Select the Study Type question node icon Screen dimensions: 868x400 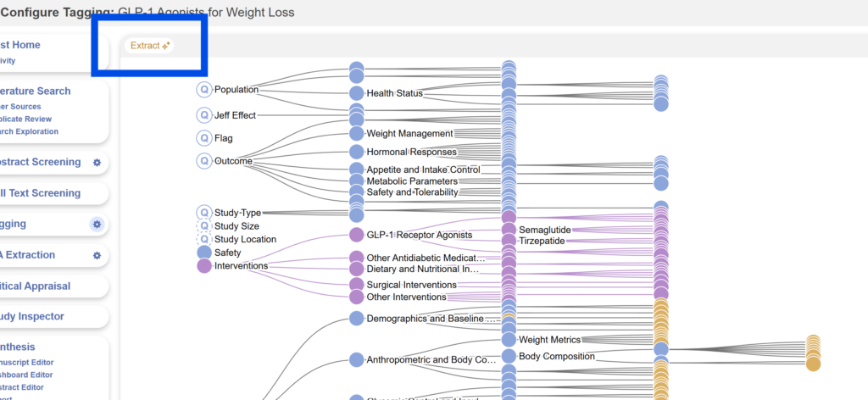(204, 213)
